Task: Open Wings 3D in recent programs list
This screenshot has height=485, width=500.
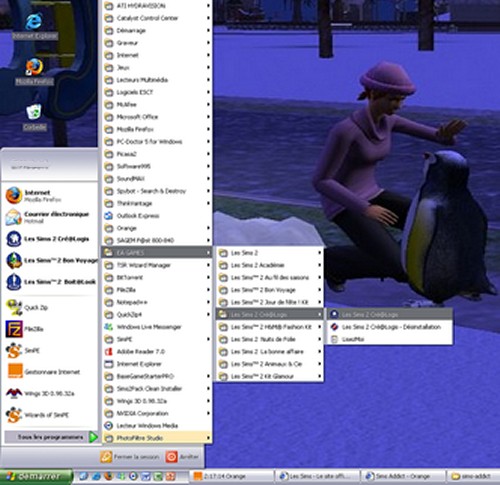Action: [50, 393]
